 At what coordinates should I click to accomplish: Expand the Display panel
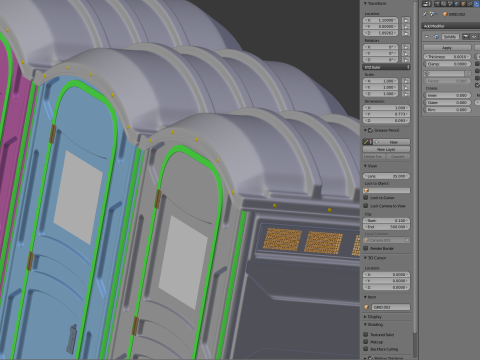pyautogui.click(x=365, y=317)
